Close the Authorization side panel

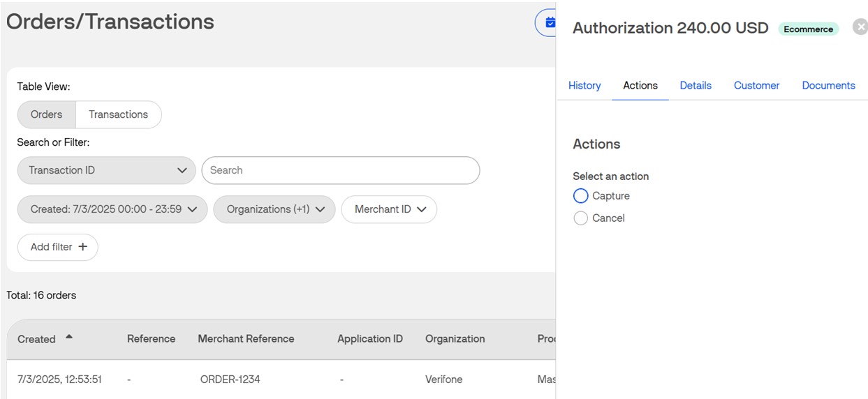(x=860, y=27)
